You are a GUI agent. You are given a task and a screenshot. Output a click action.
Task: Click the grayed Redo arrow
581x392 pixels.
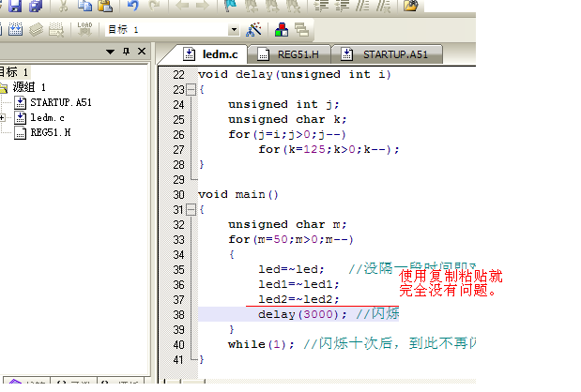[x=154, y=6]
